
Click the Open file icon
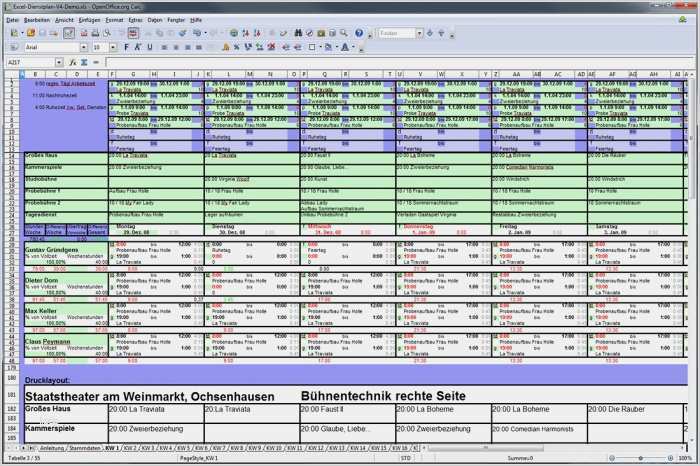tap(31, 33)
